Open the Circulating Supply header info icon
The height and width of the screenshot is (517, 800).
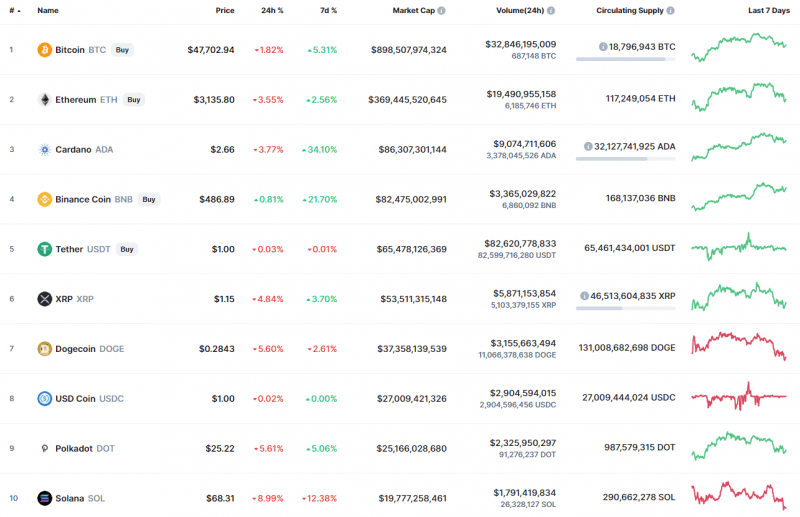(671, 10)
